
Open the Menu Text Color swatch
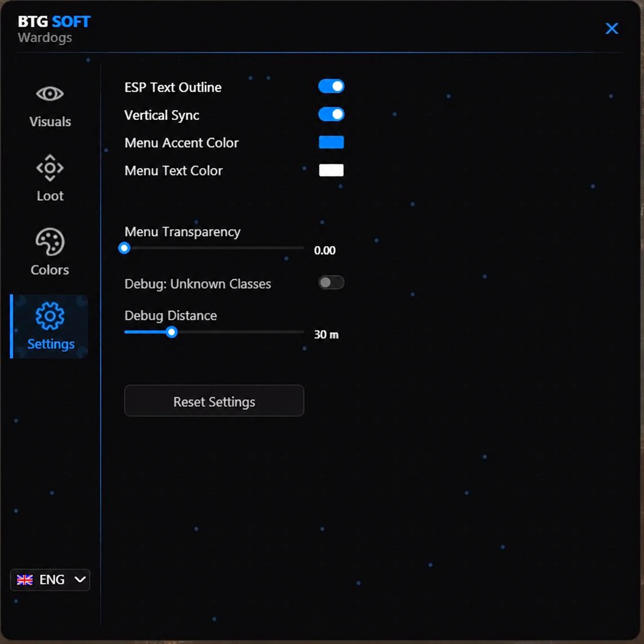click(331, 170)
